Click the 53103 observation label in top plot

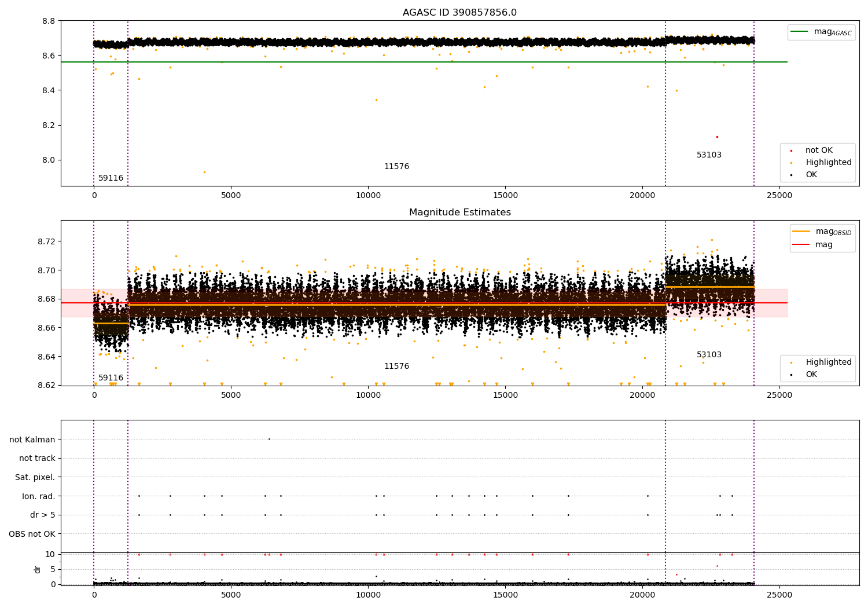click(709, 155)
